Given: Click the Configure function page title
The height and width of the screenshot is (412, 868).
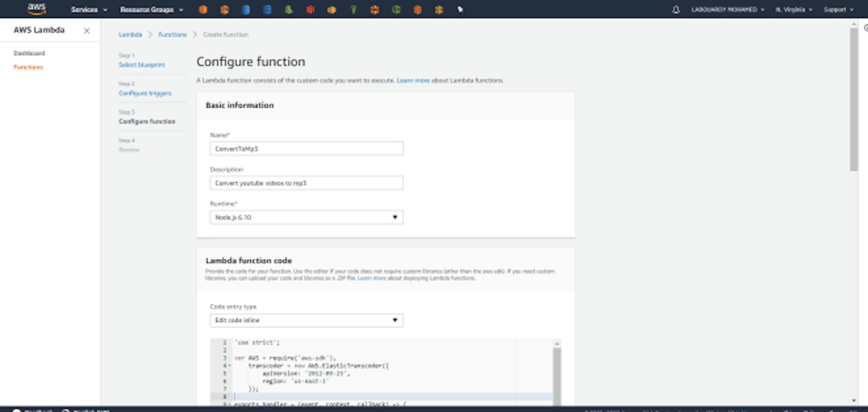Looking at the screenshot, I should tap(251, 62).
